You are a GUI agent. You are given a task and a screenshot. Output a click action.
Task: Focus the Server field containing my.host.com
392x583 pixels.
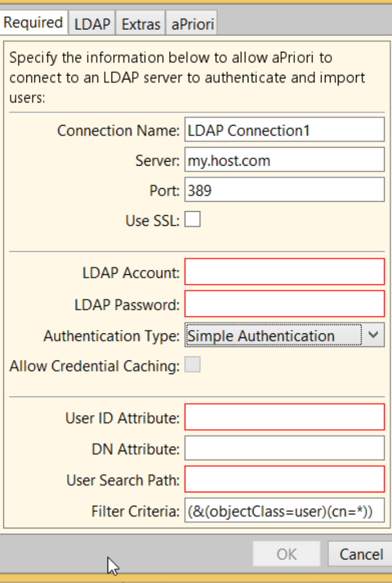pyautogui.click(x=284, y=161)
